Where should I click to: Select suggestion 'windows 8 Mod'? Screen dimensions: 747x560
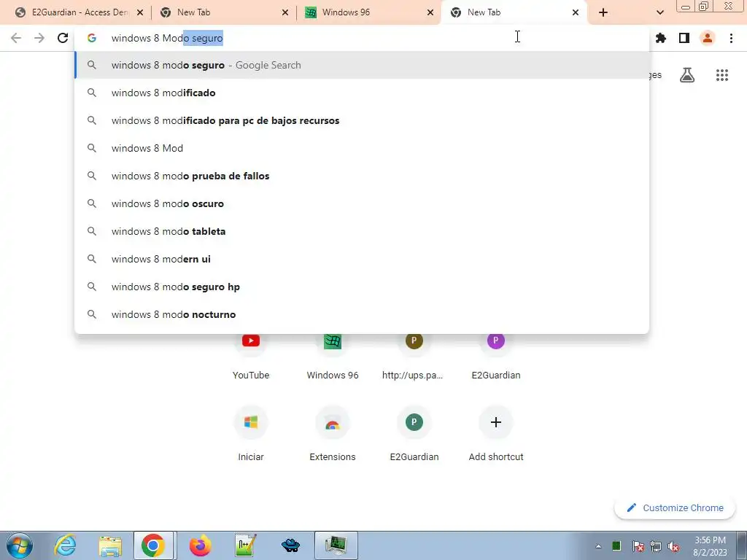(362, 148)
